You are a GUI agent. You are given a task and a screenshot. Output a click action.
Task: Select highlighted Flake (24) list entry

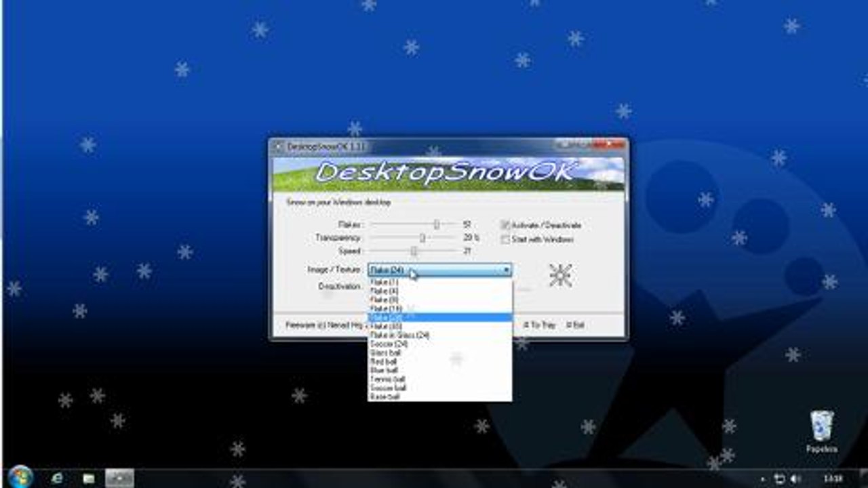[439, 317]
